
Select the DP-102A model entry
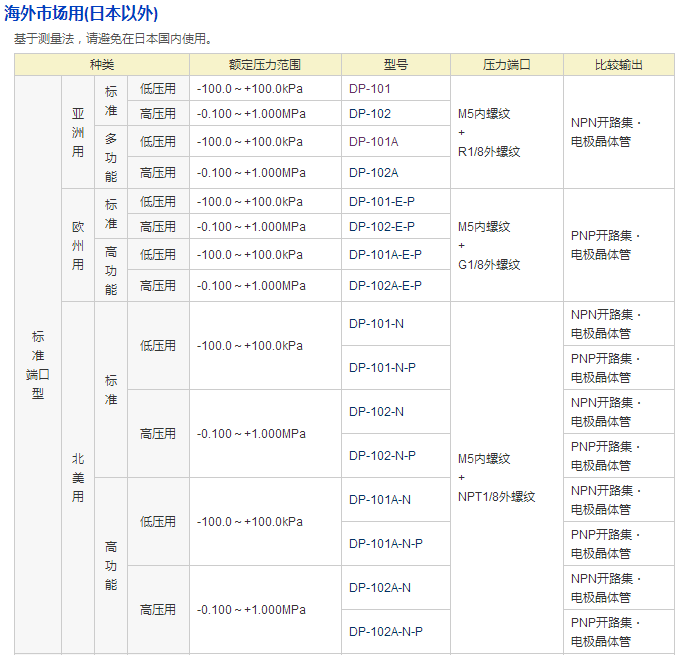373,172
